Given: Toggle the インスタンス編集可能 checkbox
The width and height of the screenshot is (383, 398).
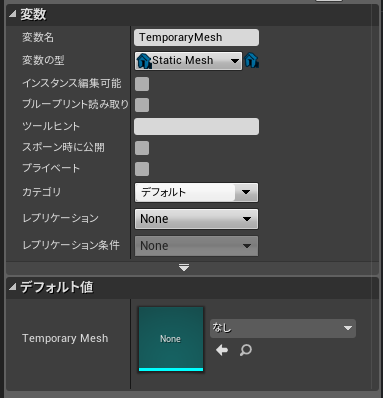Looking at the screenshot, I should 142,84.
